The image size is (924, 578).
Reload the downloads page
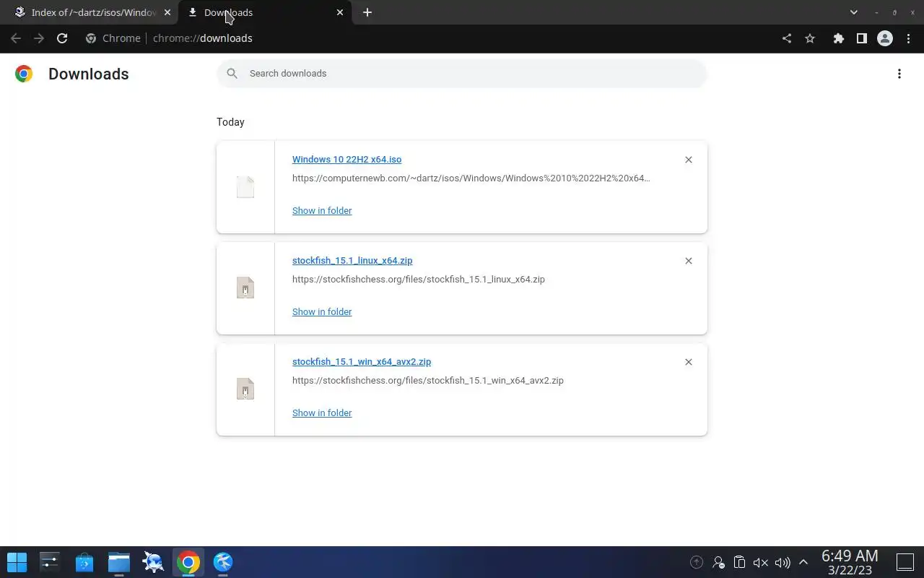click(62, 38)
